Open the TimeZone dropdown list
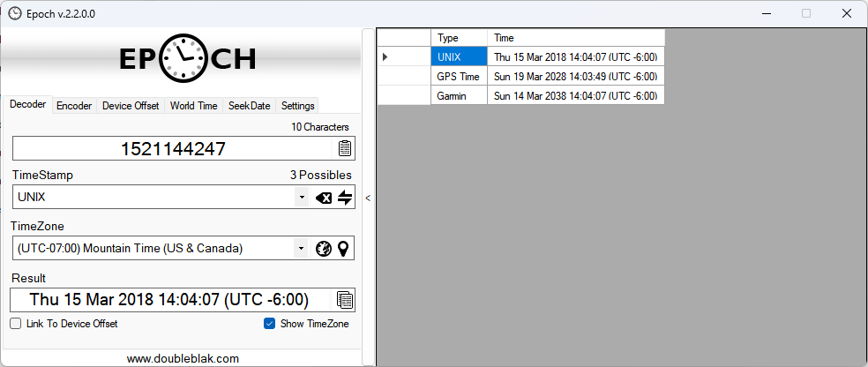 pos(302,249)
